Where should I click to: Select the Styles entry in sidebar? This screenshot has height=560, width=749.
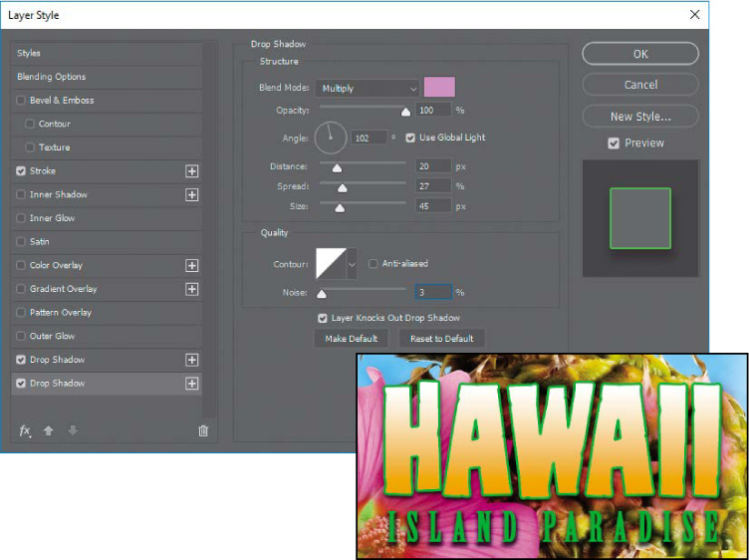pos(29,53)
